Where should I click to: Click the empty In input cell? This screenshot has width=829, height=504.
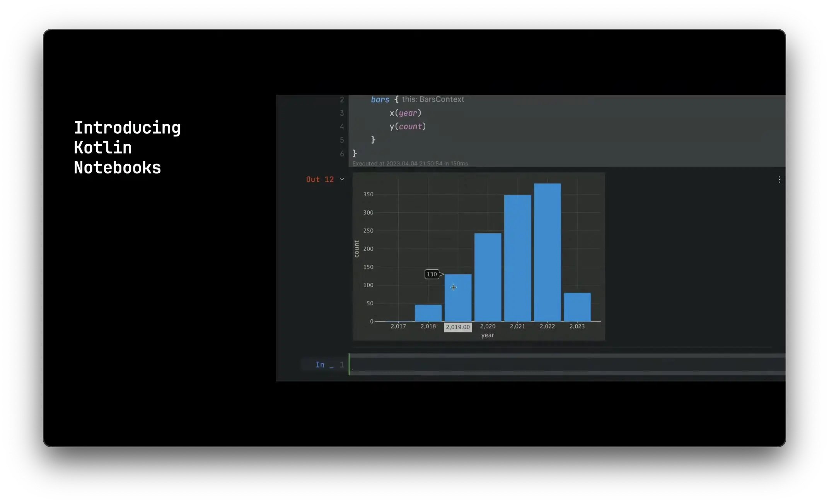pos(567,364)
